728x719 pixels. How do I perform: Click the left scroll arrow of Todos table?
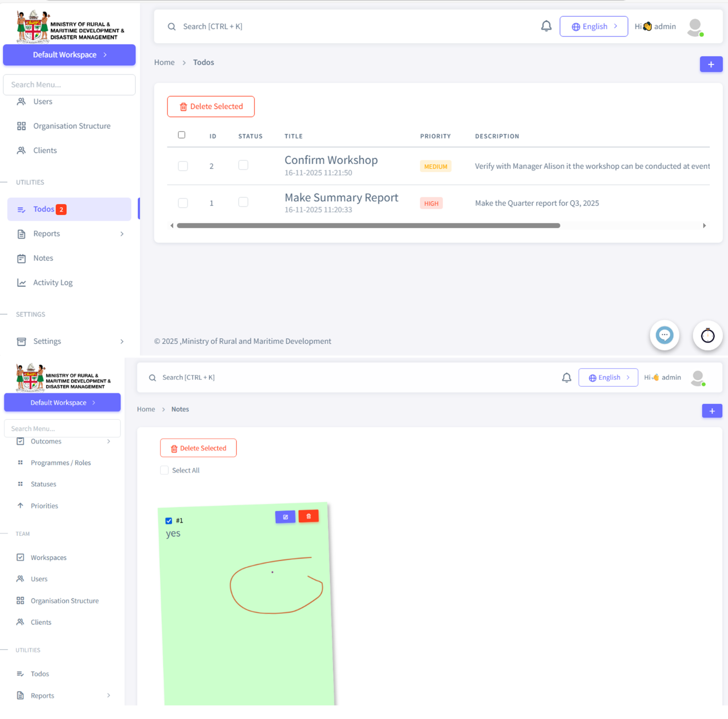pos(172,226)
